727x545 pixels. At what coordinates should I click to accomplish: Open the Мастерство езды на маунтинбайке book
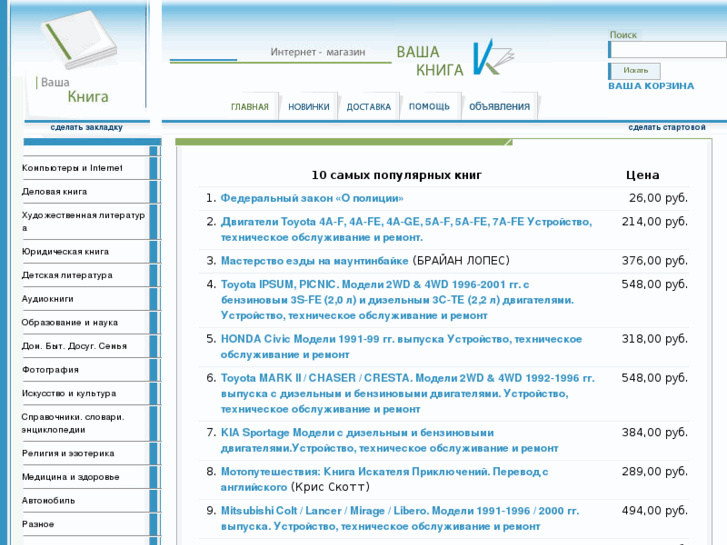[x=314, y=261]
